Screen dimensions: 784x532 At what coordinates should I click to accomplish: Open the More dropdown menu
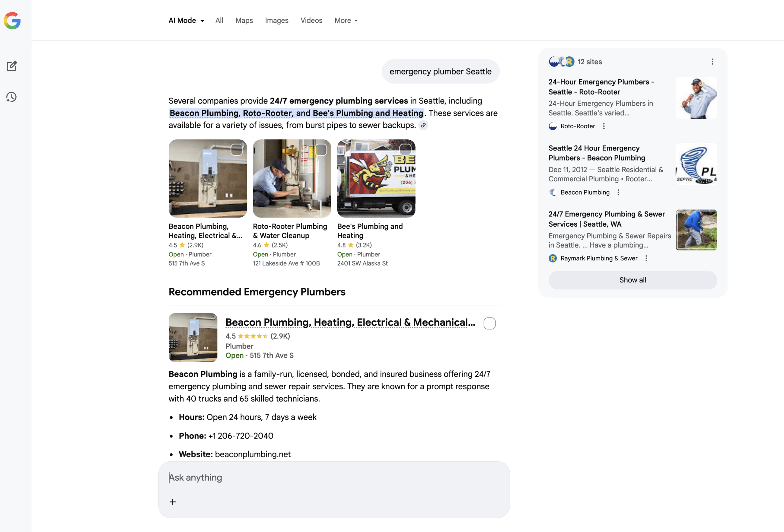tap(346, 21)
